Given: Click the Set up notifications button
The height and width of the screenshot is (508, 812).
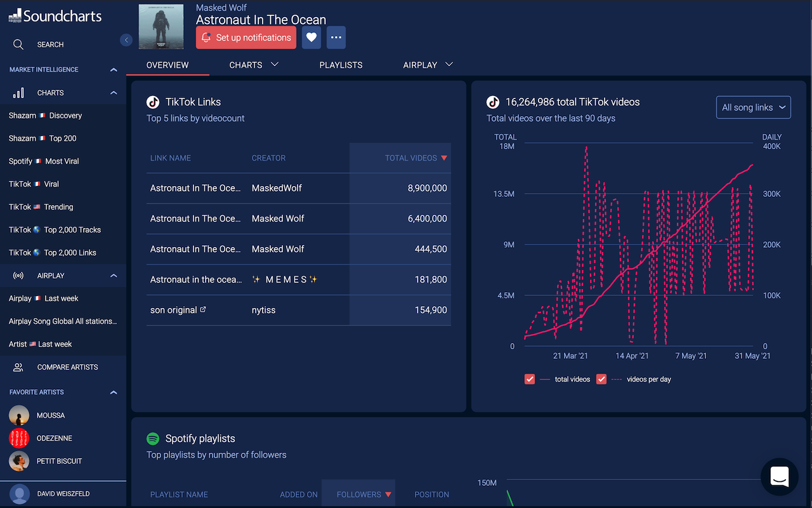Looking at the screenshot, I should [246, 37].
